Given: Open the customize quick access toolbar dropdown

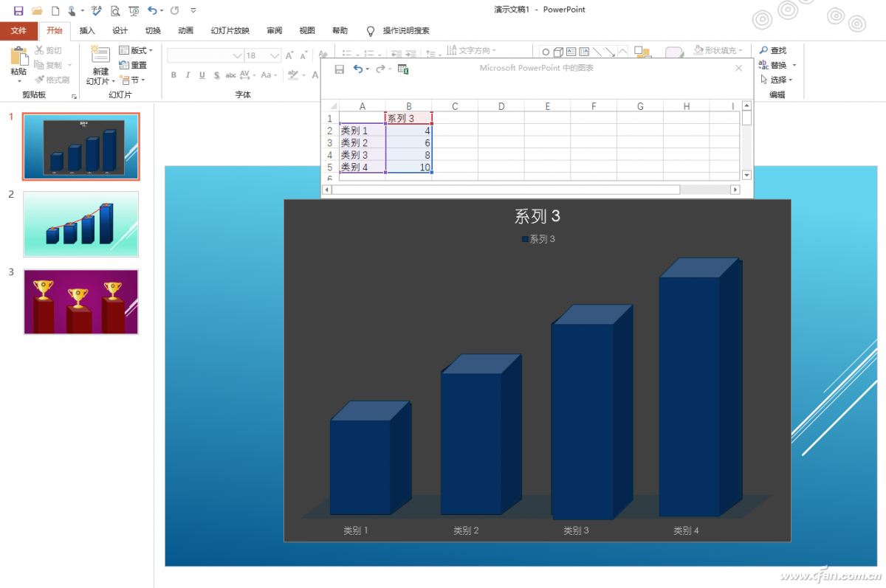Looking at the screenshot, I should [x=193, y=10].
